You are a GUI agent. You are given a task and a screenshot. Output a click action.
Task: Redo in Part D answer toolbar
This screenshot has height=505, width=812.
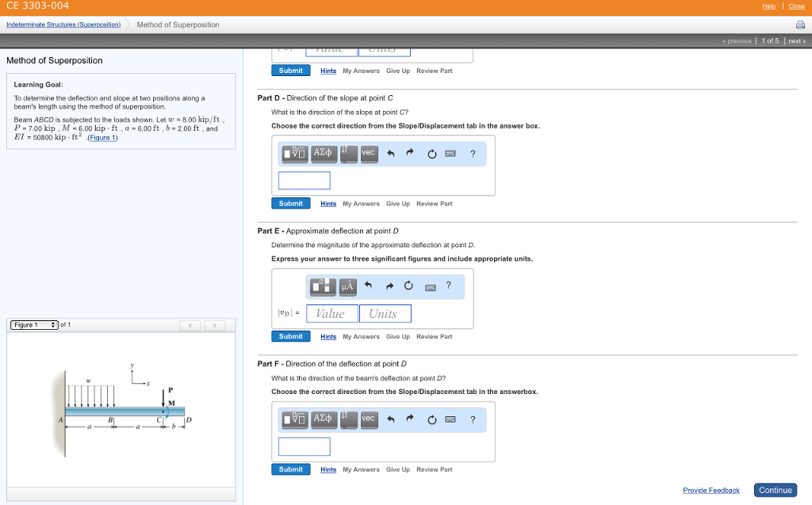click(x=410, y=153)
